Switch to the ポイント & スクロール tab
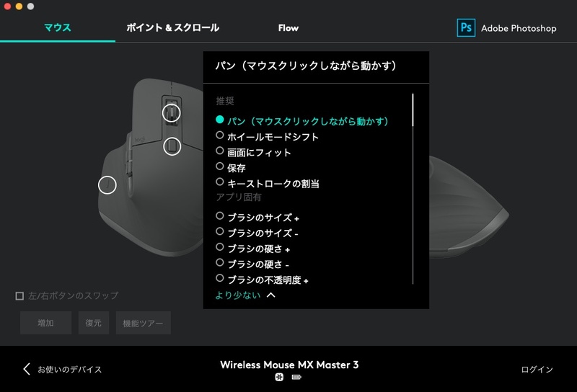This screenshot has width=577, height=392. point(172,27)
